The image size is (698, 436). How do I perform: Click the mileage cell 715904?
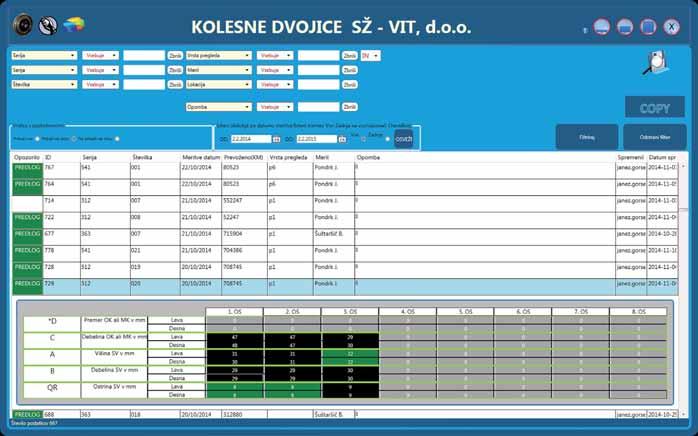(x=244, y=237)
